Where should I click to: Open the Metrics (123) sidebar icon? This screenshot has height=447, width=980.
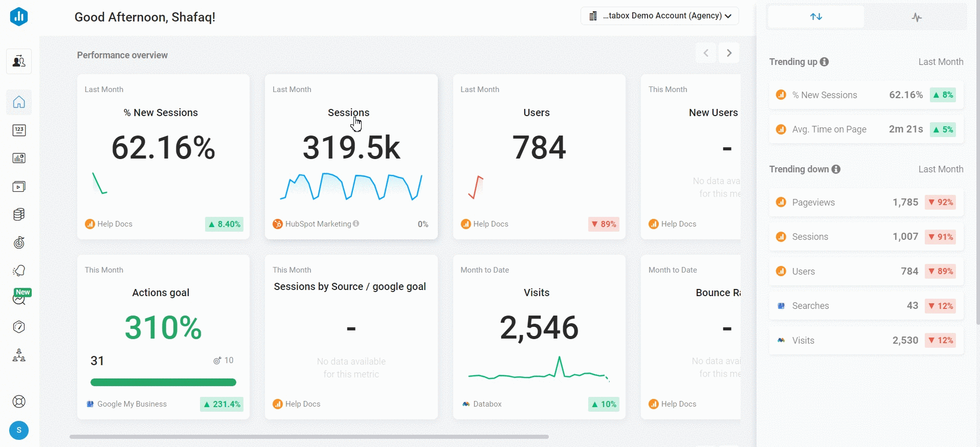(x=19, y=130)
